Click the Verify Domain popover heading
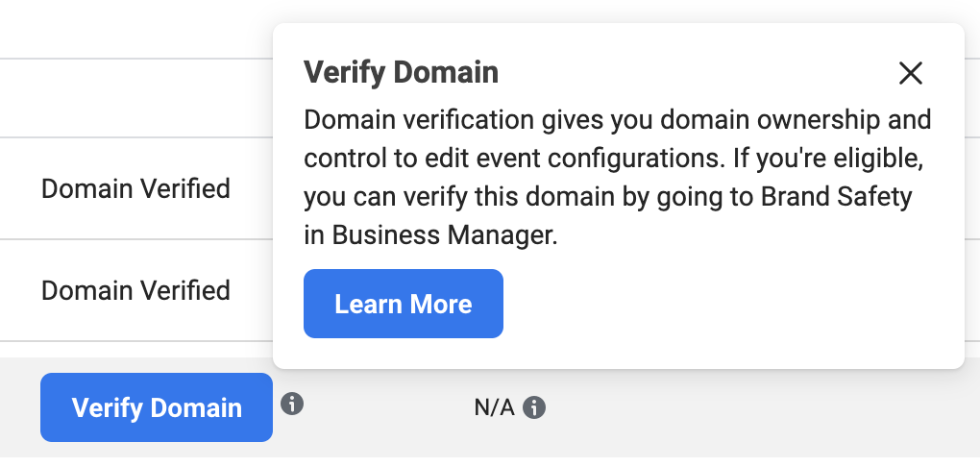980x467 pixels. pos(401,72)
